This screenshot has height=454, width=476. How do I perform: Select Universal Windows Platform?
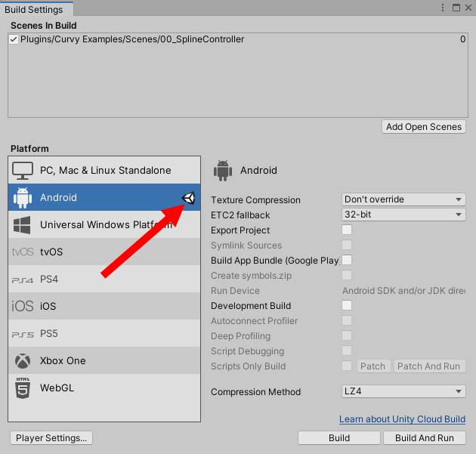point(104,224)
